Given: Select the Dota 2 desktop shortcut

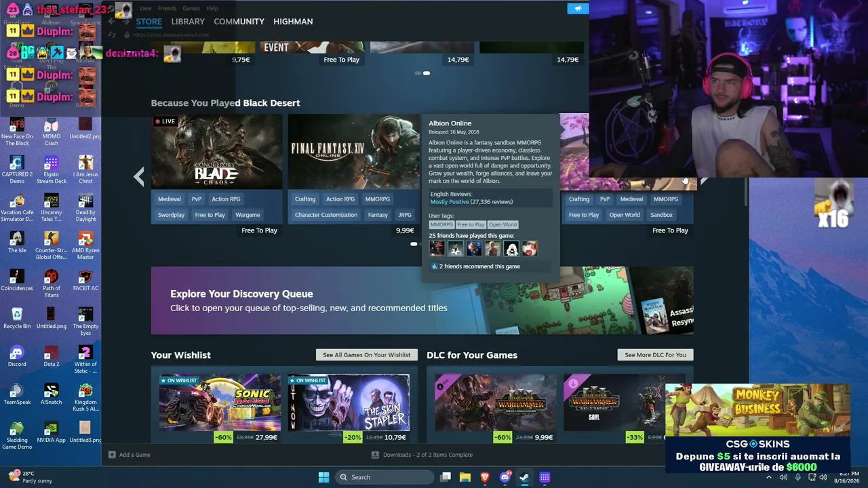Looking at the screenshot, I should pyautogui.click(x=52, y=357).
